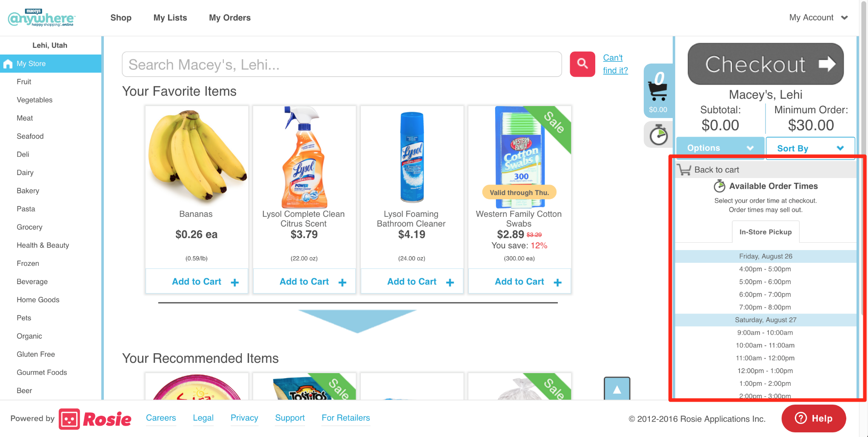Open the Sort By dropdown
Image resolution: width=868 pixels, height=437 pixels.
tap(810, 148)
